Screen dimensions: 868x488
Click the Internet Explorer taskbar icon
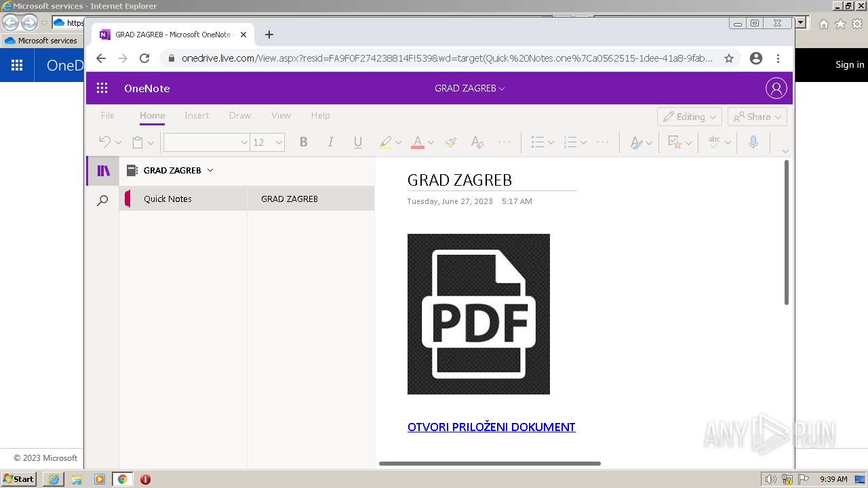pos(54,479)
